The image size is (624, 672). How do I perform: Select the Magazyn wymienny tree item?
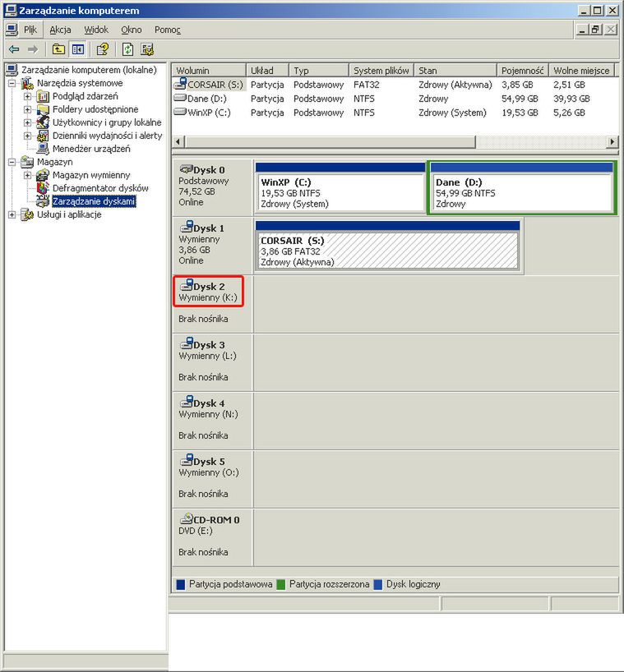coord(91,175)
